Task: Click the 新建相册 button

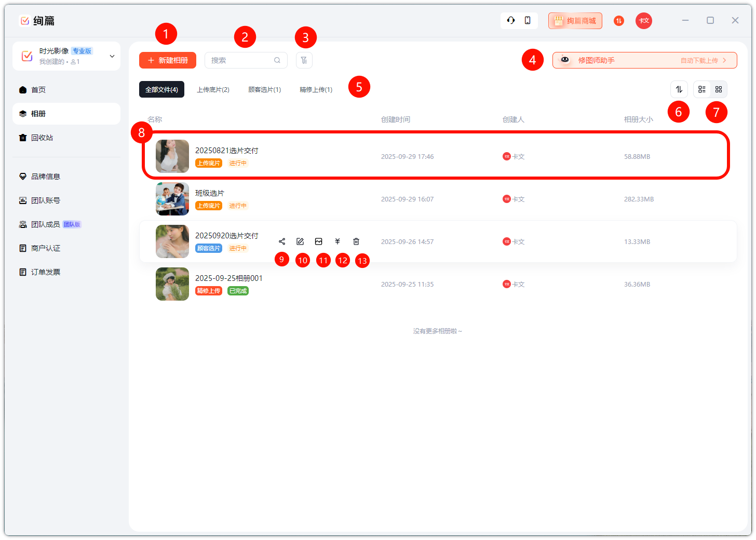Action: 168,60
